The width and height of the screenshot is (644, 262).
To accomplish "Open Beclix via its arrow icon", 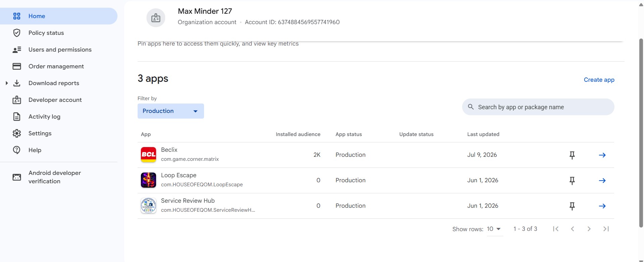I will click(x=602, y=155).
